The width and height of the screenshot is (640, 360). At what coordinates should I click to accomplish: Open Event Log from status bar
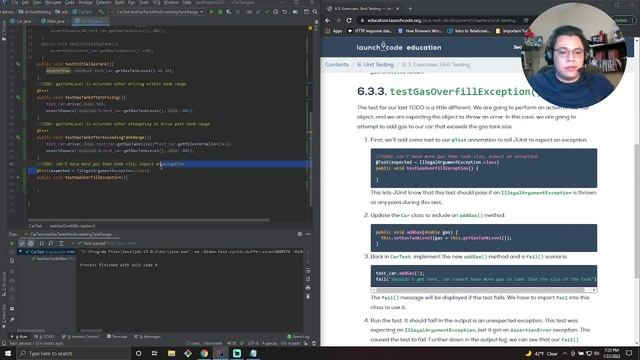tap(298, 337)
